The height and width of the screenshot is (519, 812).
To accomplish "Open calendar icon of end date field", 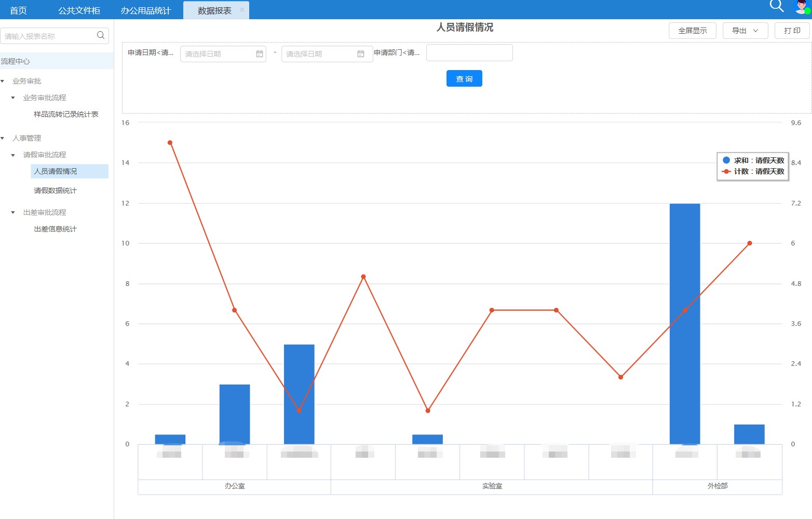I will 361,54.
